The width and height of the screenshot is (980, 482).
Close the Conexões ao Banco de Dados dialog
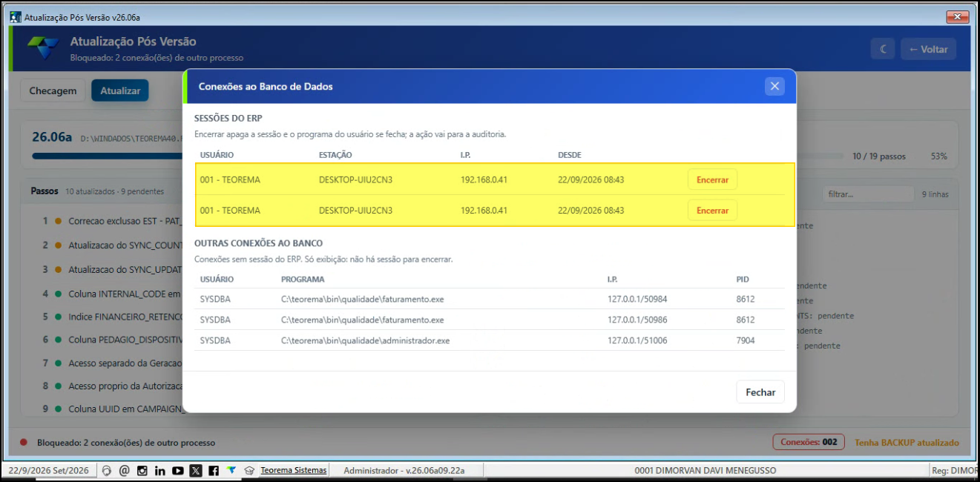[x=775, y=86]
